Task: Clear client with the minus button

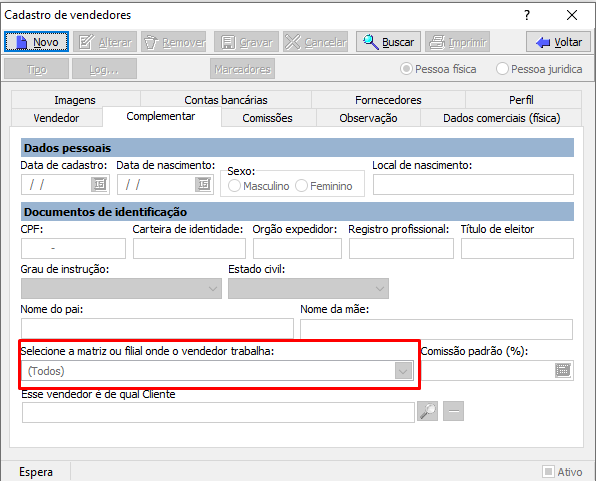Action: pos(453,411)
